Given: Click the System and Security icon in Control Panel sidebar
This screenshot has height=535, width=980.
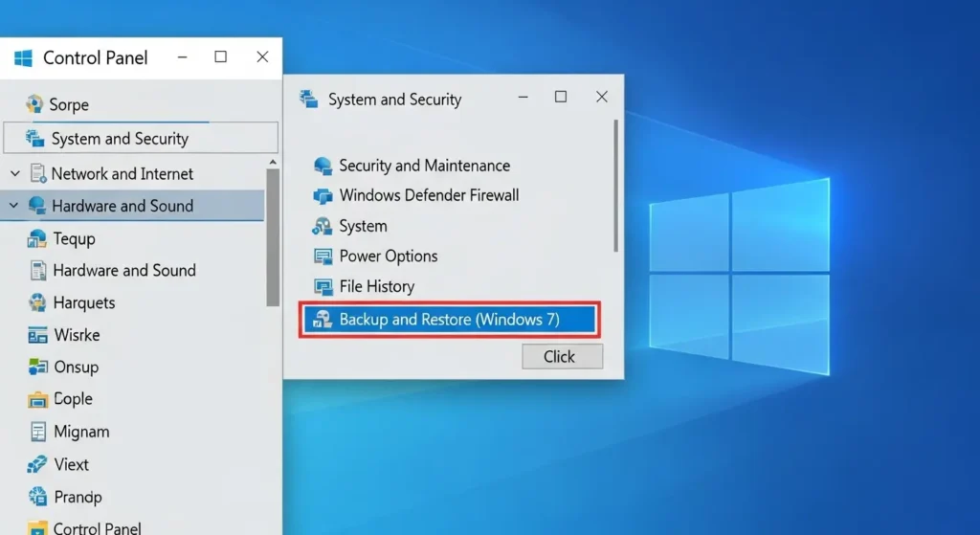Looking at the screenshot, I should pyautogui.click(x=34, y=138).
